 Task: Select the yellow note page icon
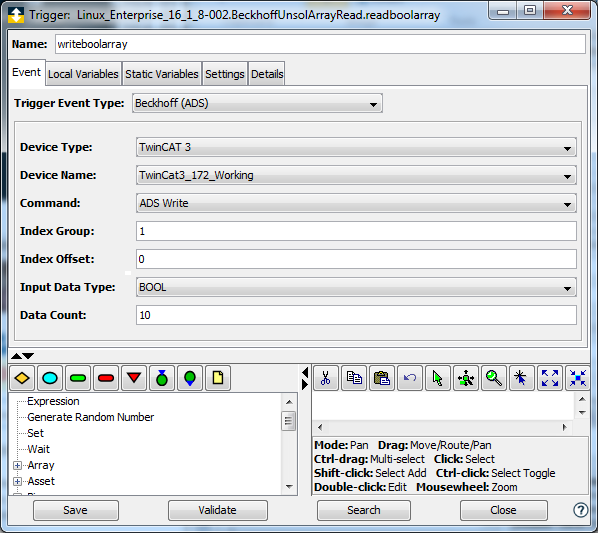pos(218,378)
